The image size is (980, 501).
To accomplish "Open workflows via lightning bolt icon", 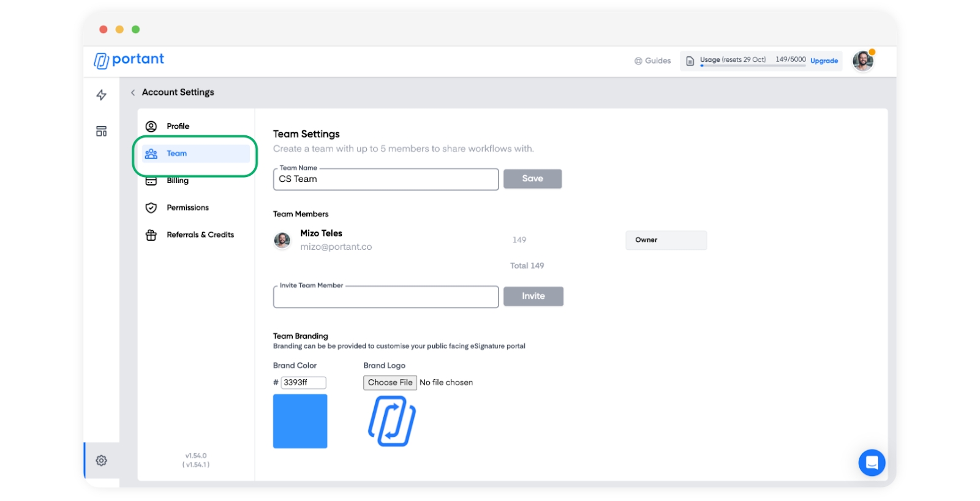I will (102, 95).
